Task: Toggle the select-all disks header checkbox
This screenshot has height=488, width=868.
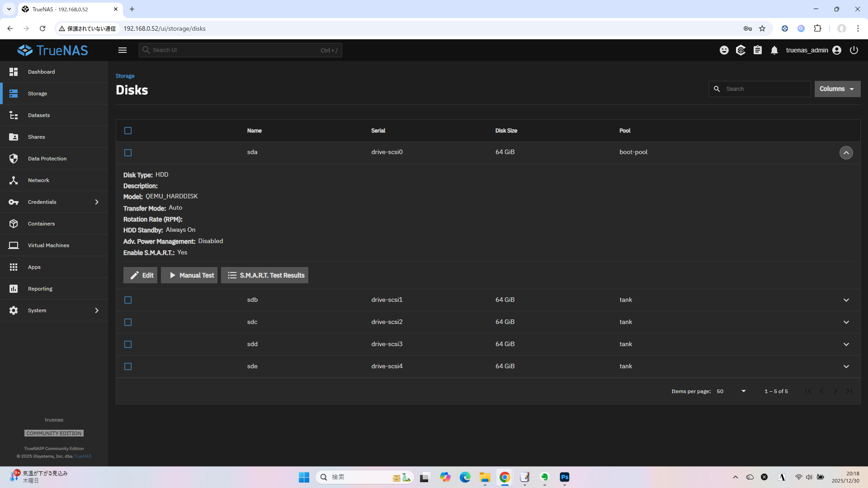Action: (x=128, y=131)
